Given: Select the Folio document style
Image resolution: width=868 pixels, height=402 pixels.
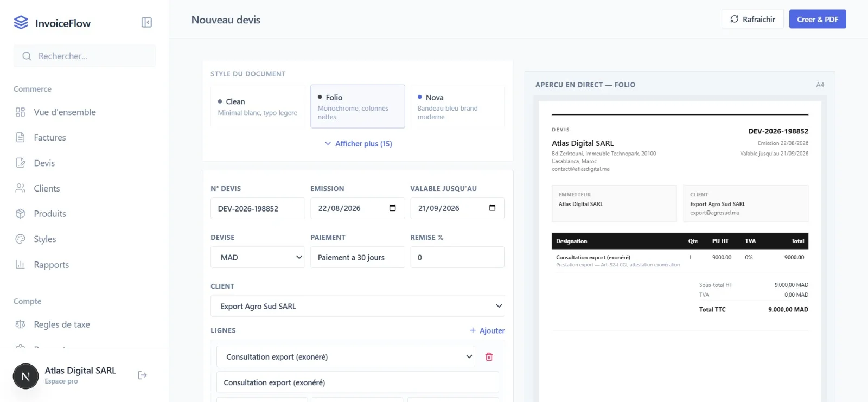Looking at the screenshot, I should tap(358, 106).
